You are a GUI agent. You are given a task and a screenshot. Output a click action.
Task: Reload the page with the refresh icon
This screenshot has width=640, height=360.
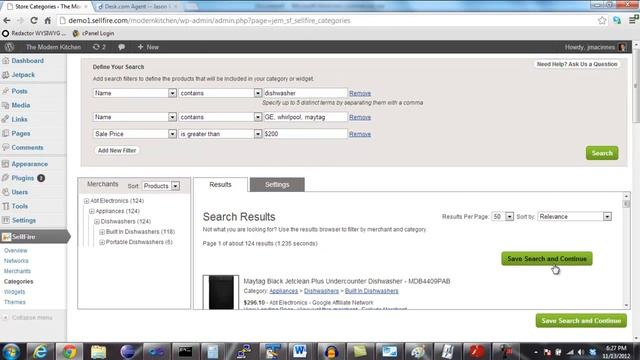[x=34, y=20]
